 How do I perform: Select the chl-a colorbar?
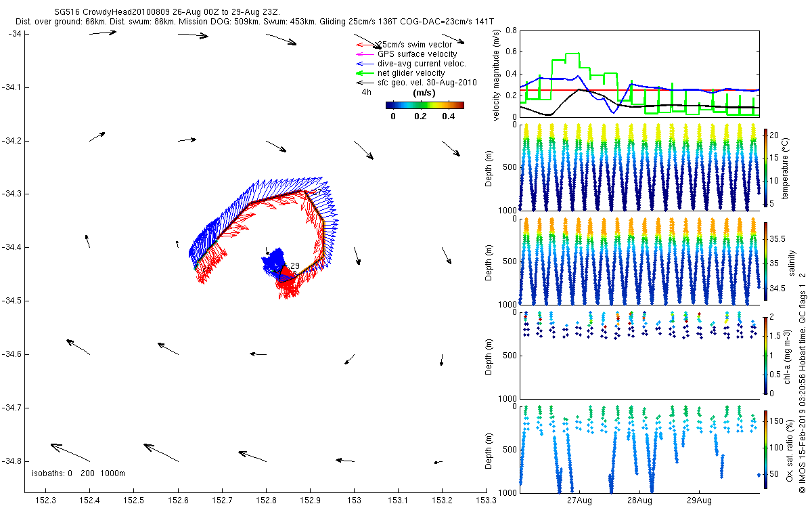[765, 355]
